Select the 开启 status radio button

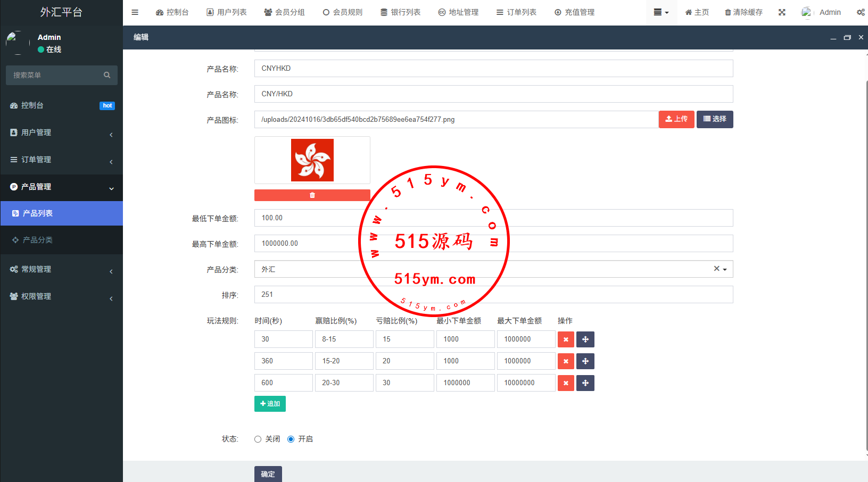(x=291, y=439)
